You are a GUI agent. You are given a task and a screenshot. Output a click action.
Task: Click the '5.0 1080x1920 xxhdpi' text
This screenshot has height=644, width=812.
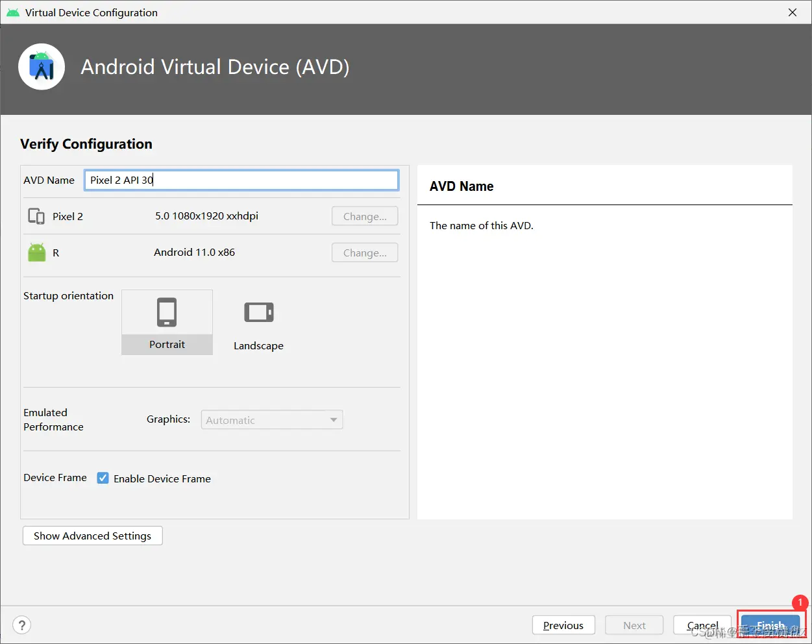pyautogui.click(x=206, y=216)
